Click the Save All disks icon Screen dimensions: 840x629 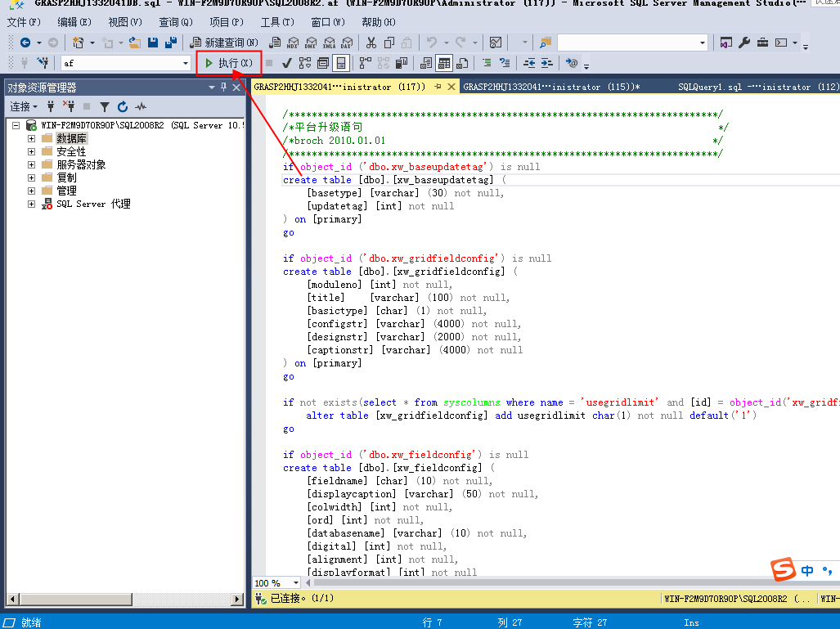[x=170, y=43]
